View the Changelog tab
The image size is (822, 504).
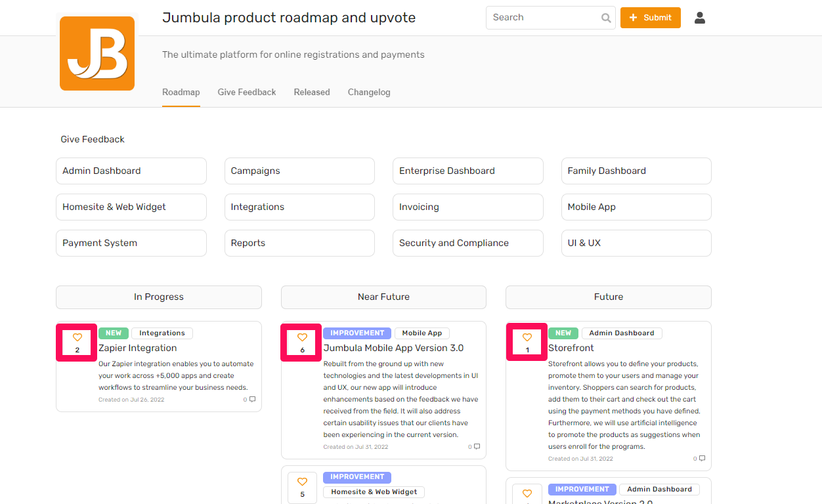tap(369, 92)
